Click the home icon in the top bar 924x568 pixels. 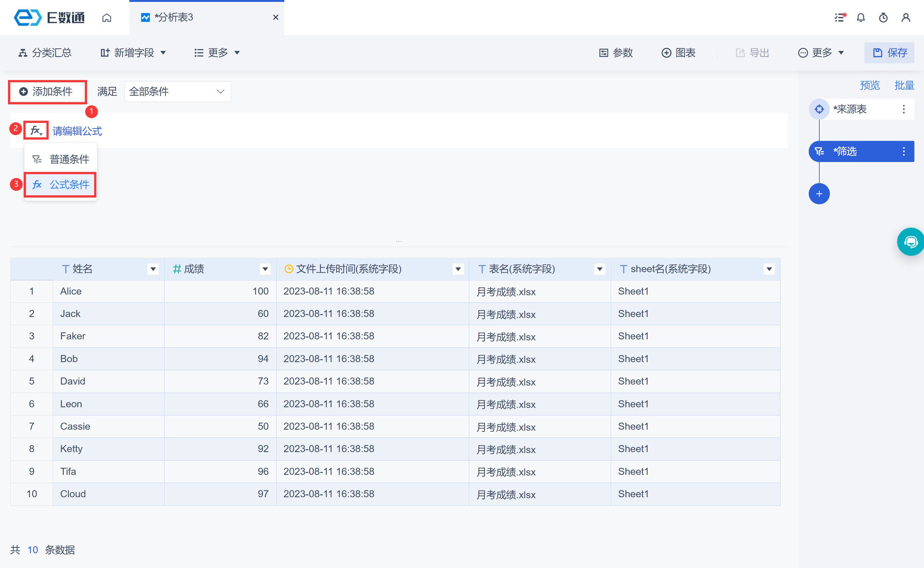(107, 18)
